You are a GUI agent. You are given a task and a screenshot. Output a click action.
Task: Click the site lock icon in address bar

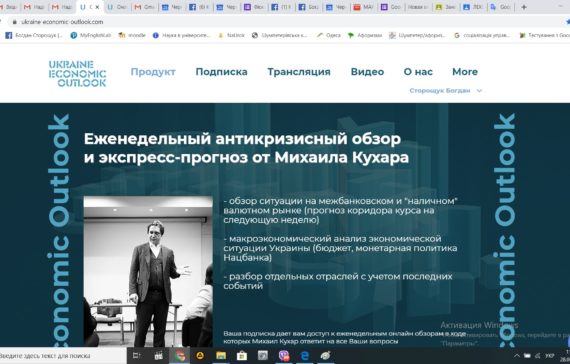tap(15, 22)
